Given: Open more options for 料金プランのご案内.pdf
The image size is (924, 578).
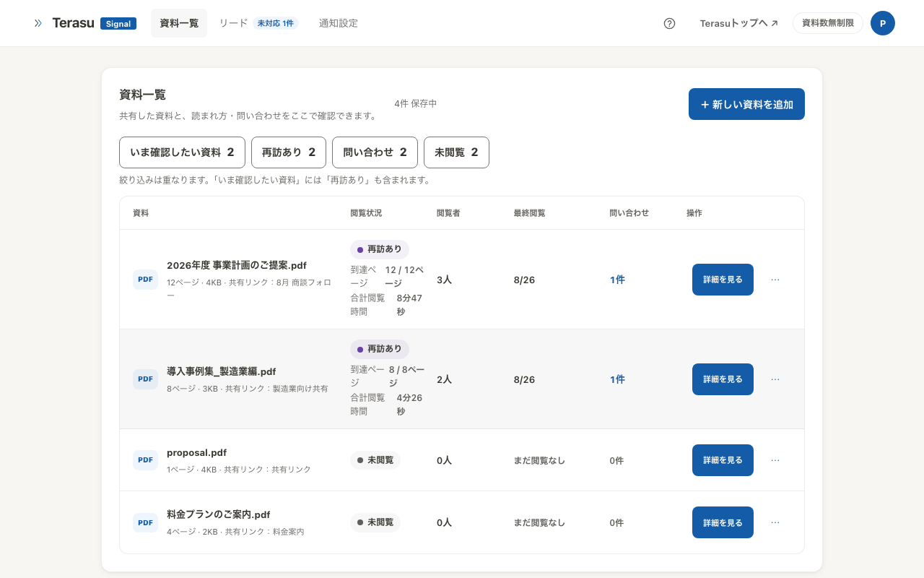Looking at the screenshot, I should [775, 522].
